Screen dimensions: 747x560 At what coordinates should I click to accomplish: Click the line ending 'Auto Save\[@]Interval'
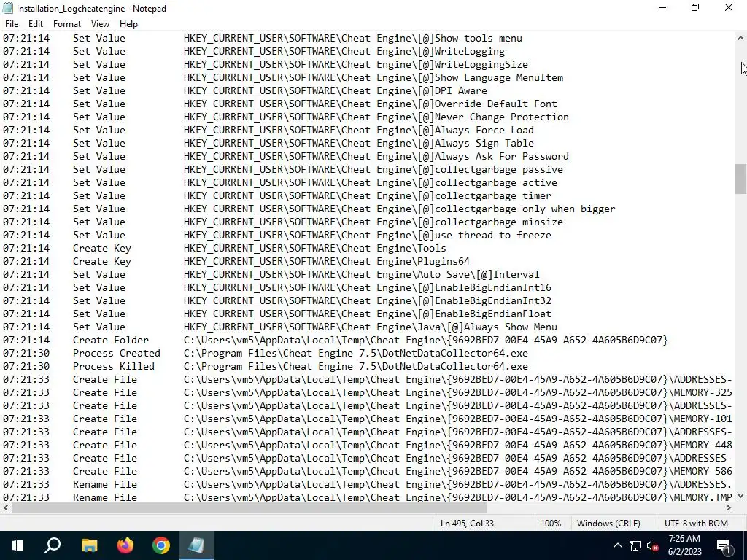[271, 275]
